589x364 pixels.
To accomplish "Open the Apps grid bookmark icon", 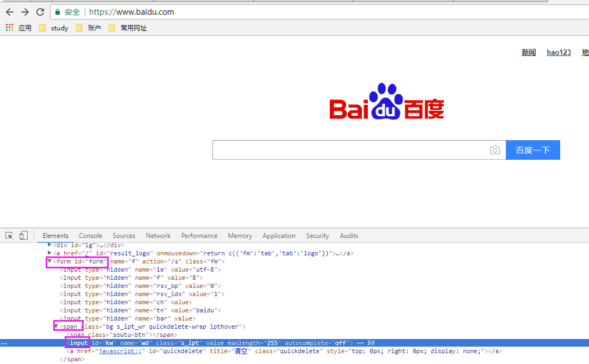I will pyautogui.click(x=9, y=27).
